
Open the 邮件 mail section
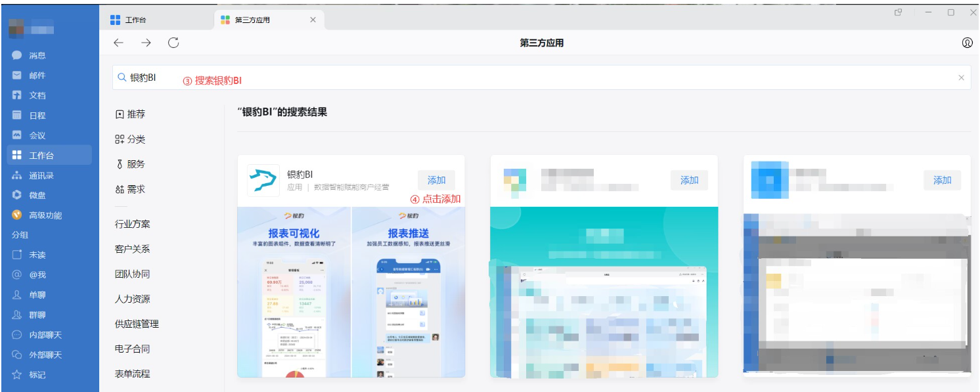pos(33,74)
